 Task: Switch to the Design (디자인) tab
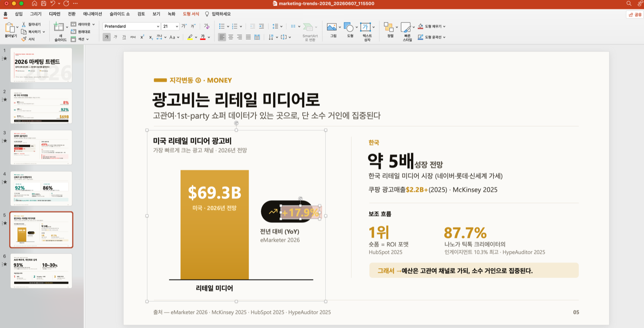point(55,14)
